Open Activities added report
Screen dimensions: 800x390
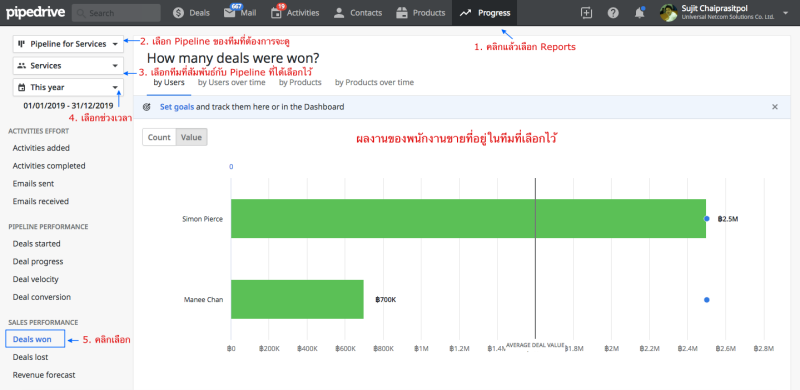(41, 148)
